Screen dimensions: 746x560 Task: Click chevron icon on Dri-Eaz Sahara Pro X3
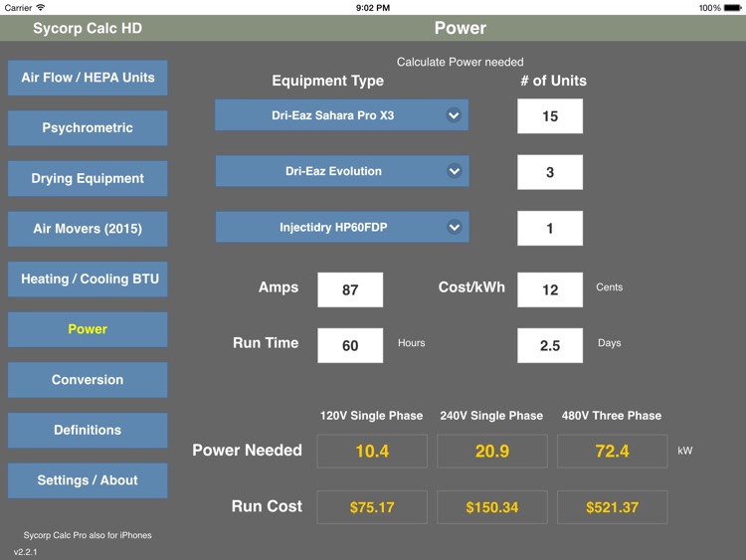coord(454,115)
